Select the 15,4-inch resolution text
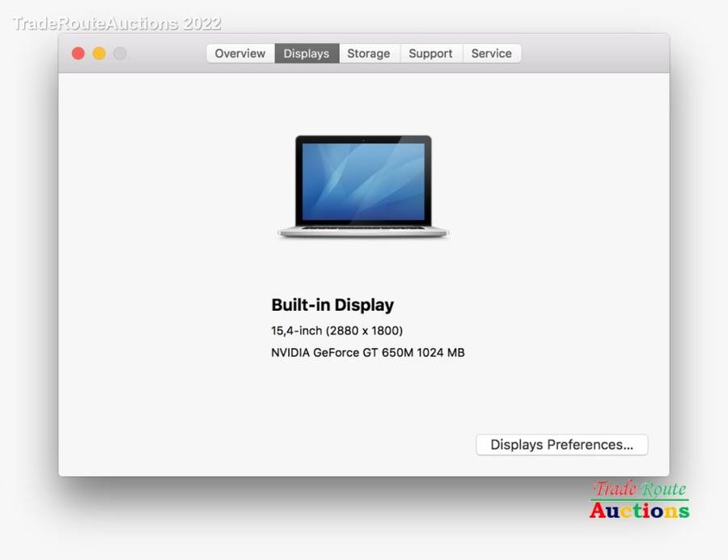 pos(336,330)
